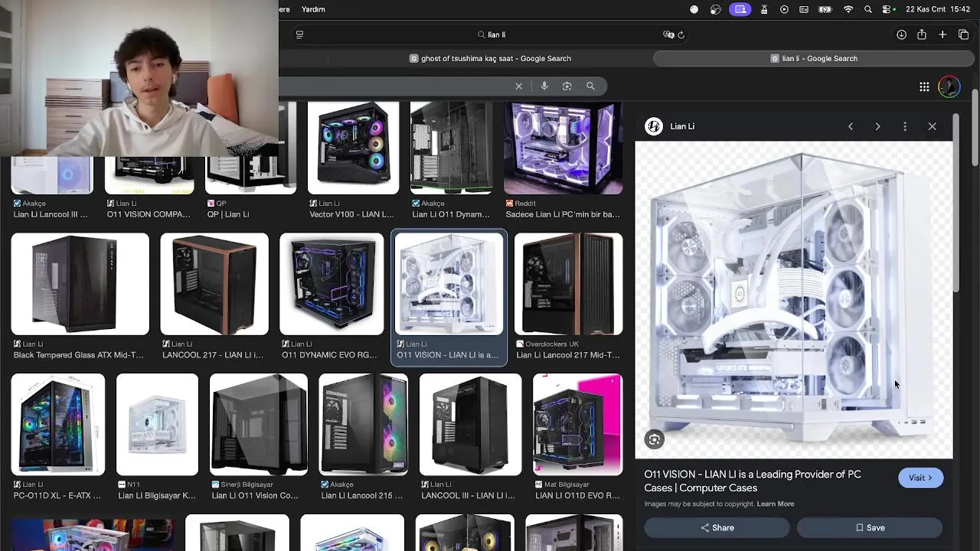
Task: Open LANCOOL 217 - LIAN LI image
Action: [214, 285]
